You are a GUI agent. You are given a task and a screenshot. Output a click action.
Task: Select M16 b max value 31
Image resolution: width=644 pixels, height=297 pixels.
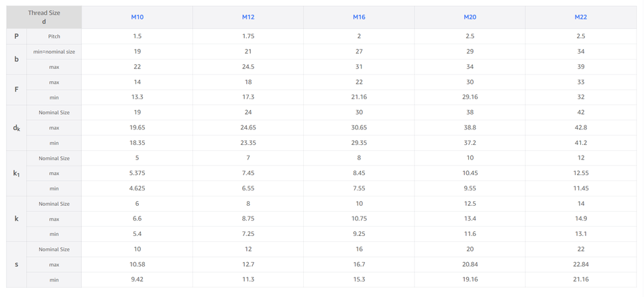(x=359, y=67)
